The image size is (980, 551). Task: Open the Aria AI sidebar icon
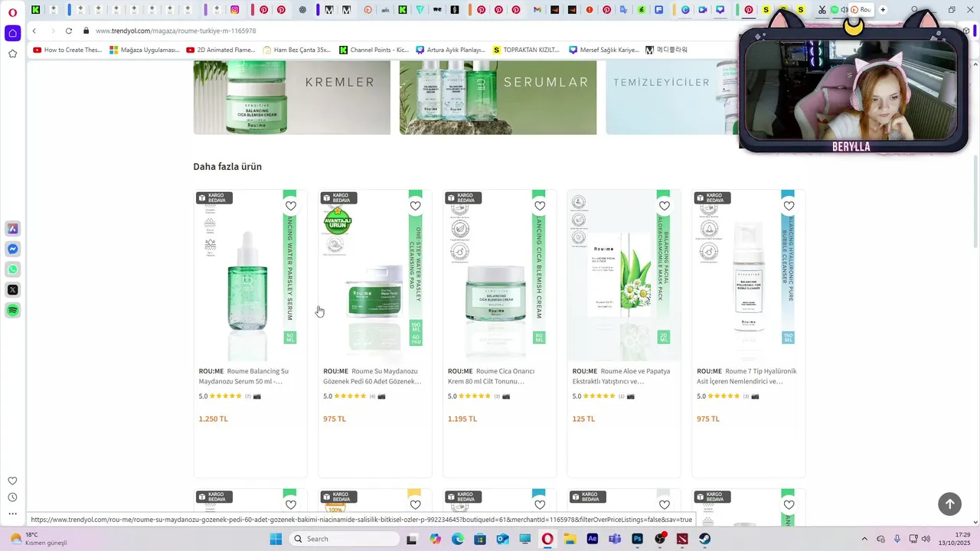[12, 229]
